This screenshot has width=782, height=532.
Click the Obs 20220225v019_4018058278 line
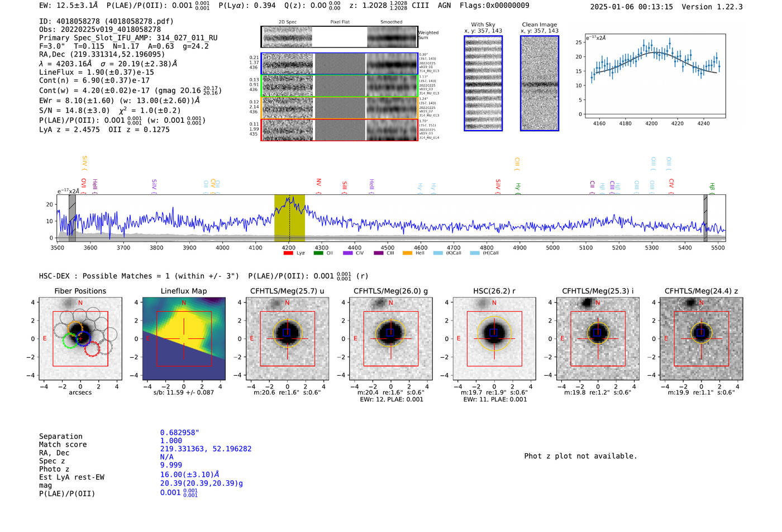100,30
